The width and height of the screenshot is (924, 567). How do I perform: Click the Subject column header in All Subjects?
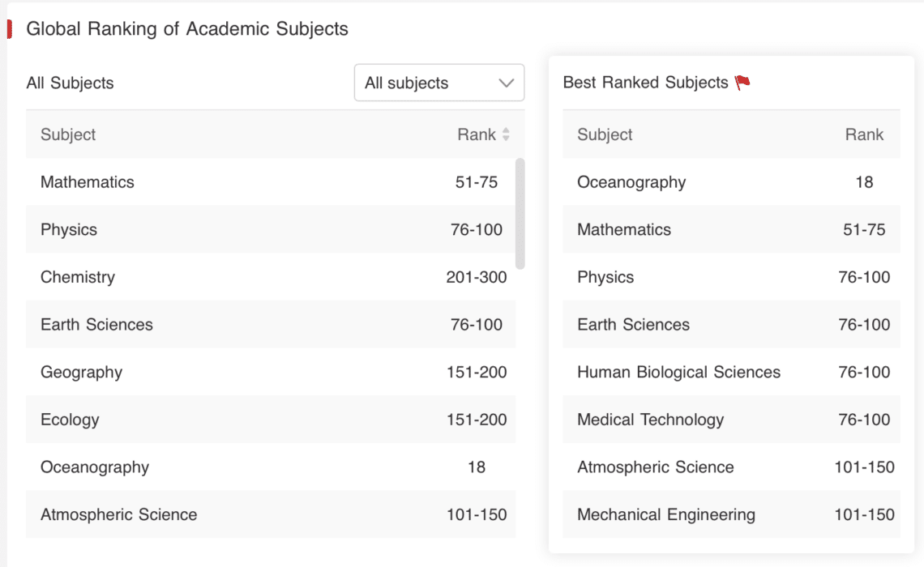point(68,134)
